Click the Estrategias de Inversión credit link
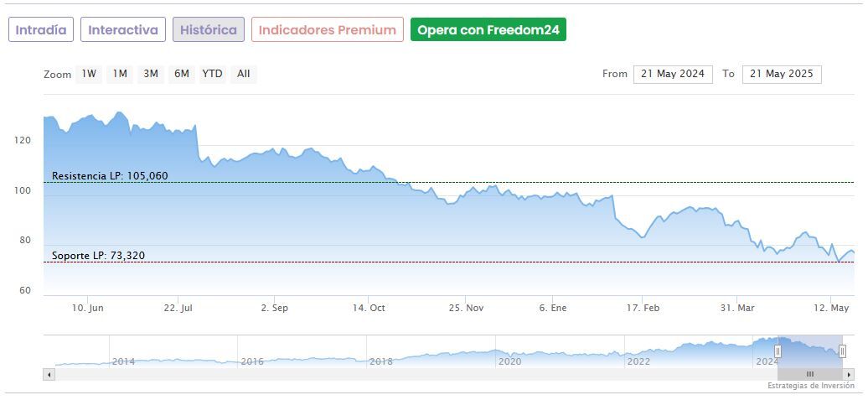The width and height of the screenshot is (868, 400). coord(810,386)
